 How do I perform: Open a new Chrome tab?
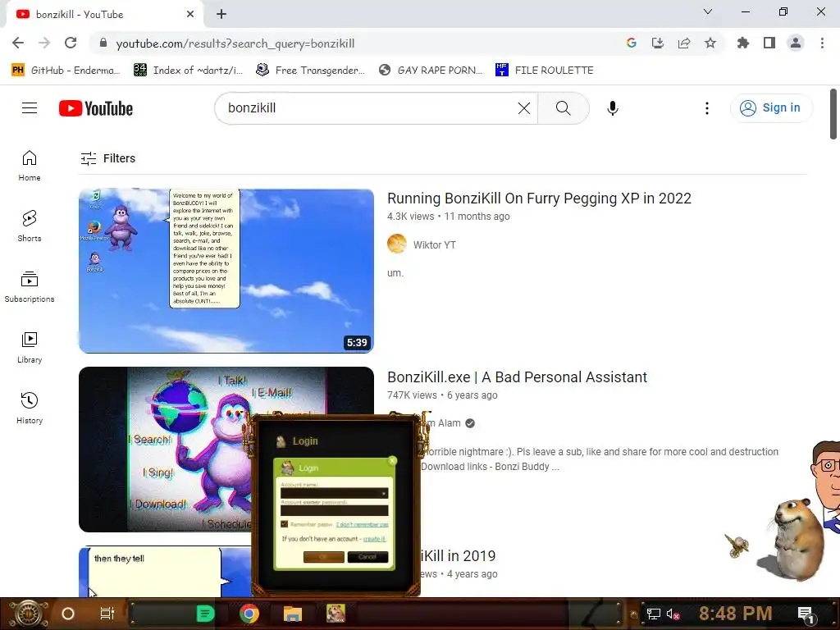coord(221,14)
